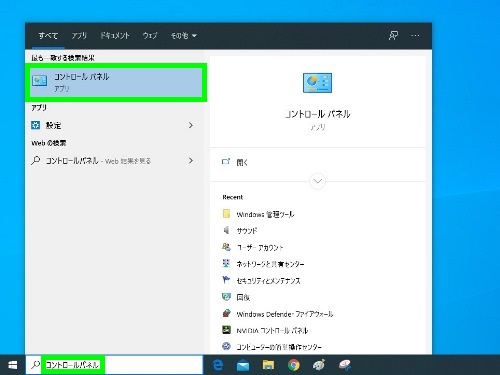The height and width of the screenshot is (375, 500).
Task: Open recent item サウンド
Action: coord(247,231)
